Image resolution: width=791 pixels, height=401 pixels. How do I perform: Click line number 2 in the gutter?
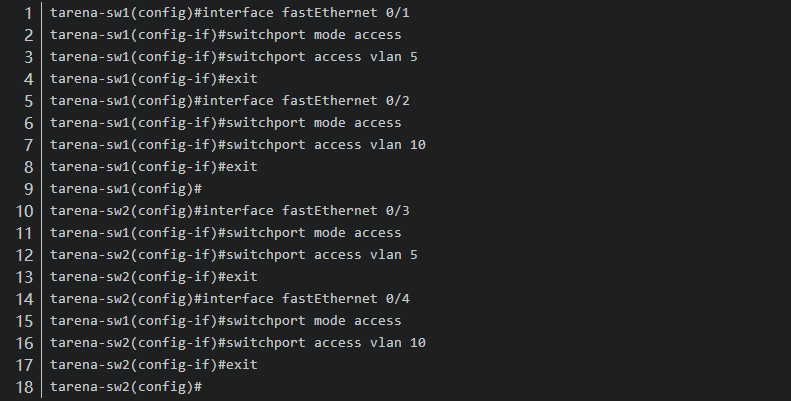pos(29,35)
